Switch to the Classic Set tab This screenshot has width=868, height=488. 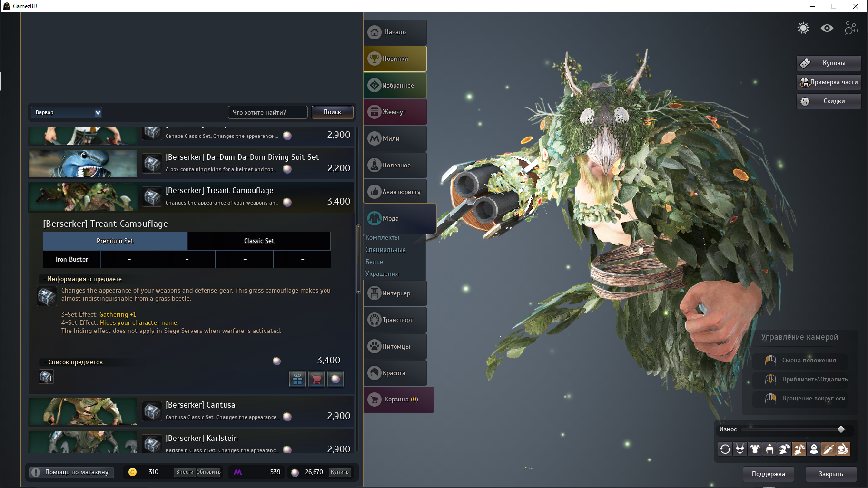point(259,241)
